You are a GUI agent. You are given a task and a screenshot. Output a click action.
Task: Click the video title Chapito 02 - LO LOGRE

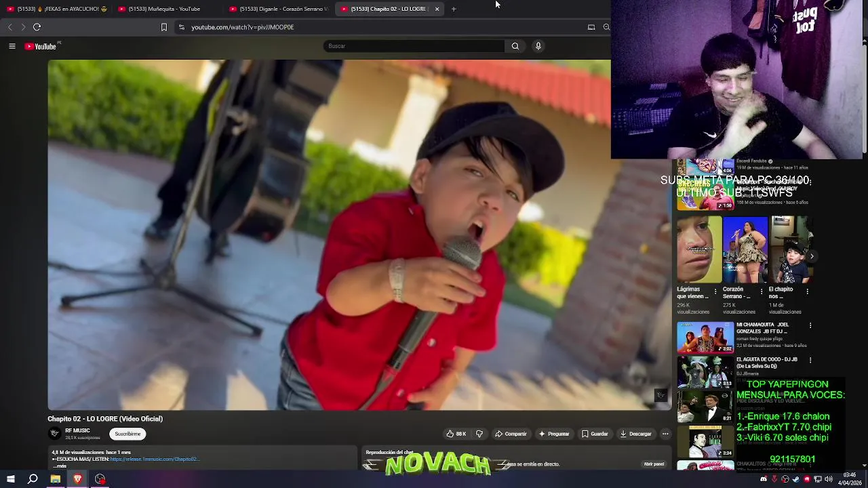pos(105,419)
